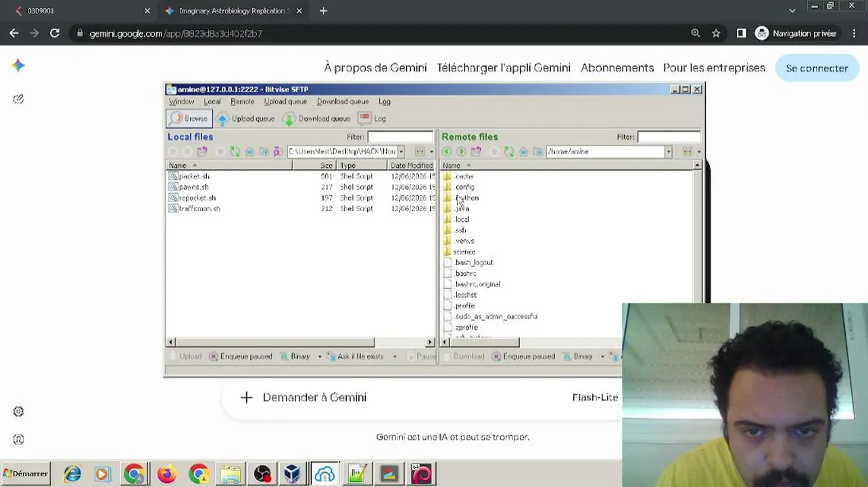Select the .local remote folder
This screenshot has width=868, height=487.
pos(456,219)
